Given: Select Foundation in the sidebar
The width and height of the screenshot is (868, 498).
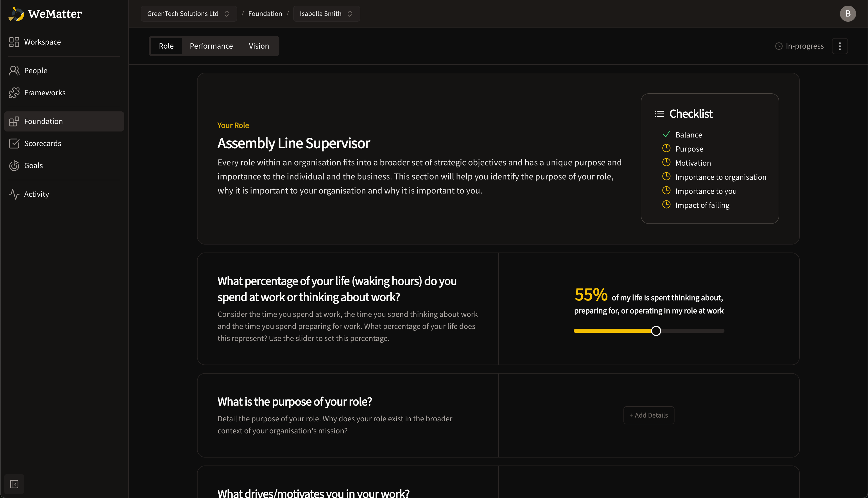Looking at the screenshot, I should pyautogui.click(x=64, y=121).
